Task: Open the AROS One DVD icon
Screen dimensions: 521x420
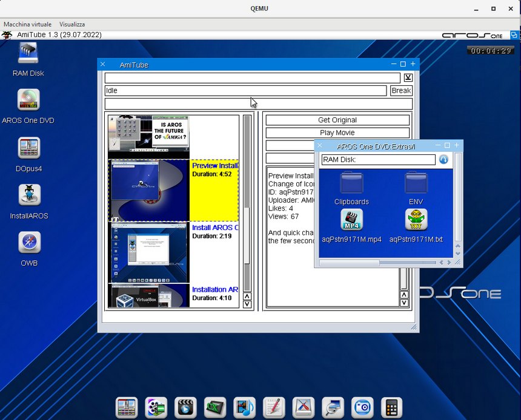Action: [28, 100]
